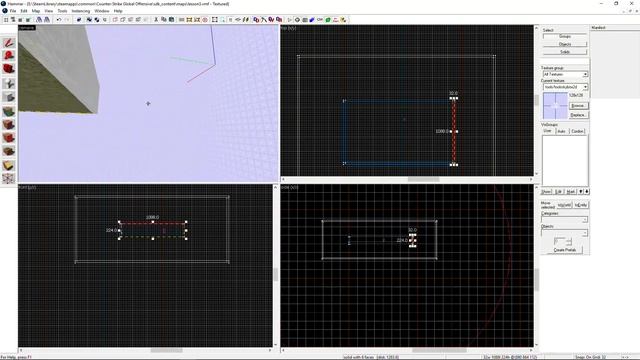Open the Toggle Texture Application tool
This screenshot has height=360, width=640.
9,111
